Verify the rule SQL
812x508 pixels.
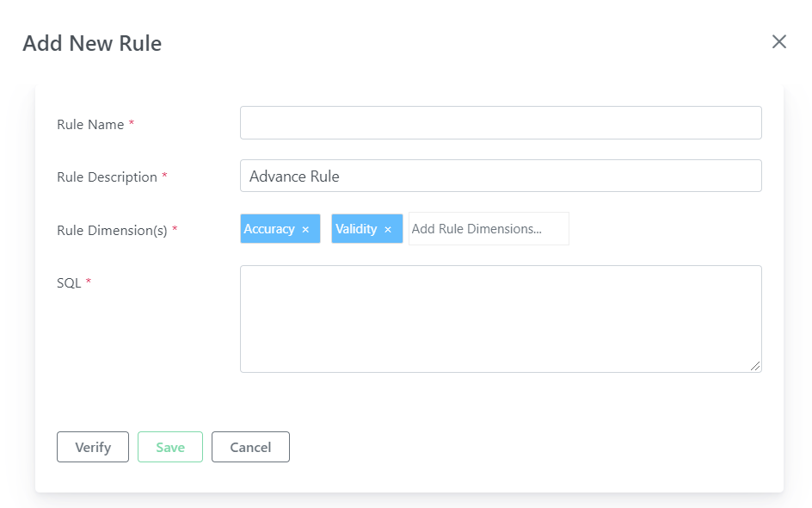93,447
